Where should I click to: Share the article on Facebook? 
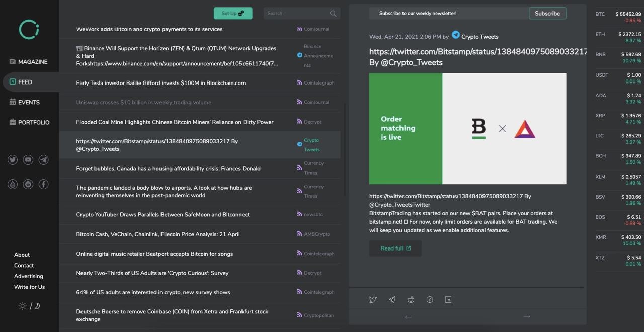click(x=430, y=300)
